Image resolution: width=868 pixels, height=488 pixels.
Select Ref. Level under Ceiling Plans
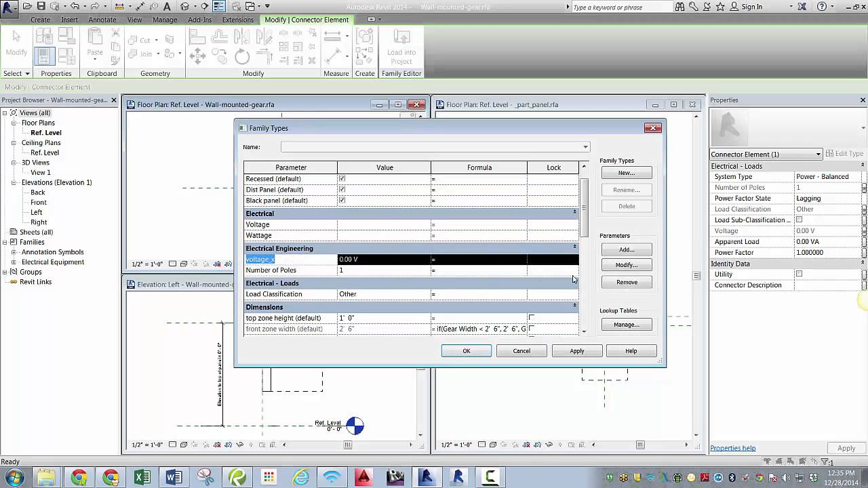(45, 152)
